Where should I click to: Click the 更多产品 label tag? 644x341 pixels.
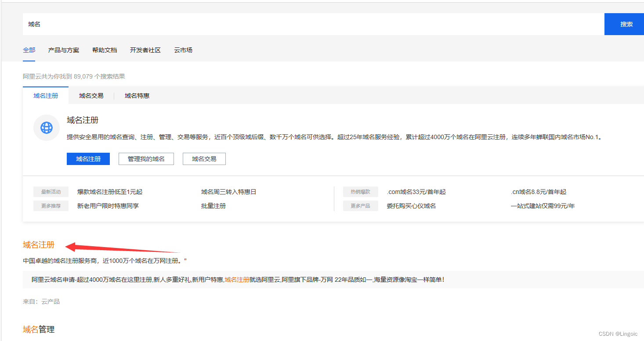coord(360,206)
